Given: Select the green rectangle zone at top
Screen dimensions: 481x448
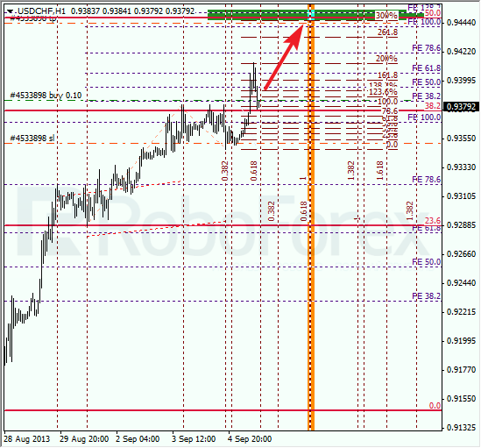Looking at the screenshot, I should click(x=315, y=15).
